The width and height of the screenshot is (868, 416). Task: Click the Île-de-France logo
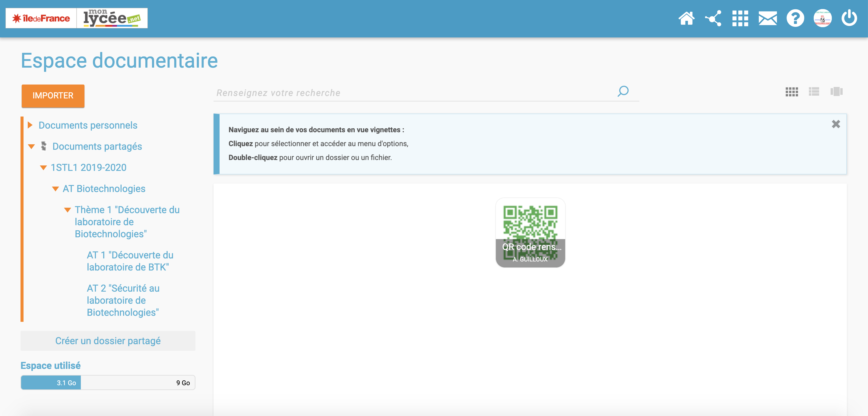41,18
